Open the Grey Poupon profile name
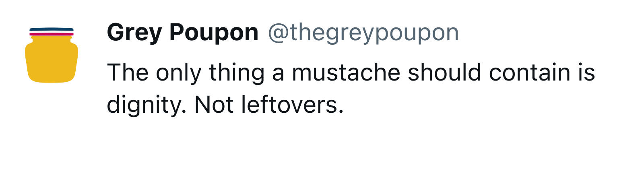Viewport: 644px width, 182px height. [x=182, y=33]
